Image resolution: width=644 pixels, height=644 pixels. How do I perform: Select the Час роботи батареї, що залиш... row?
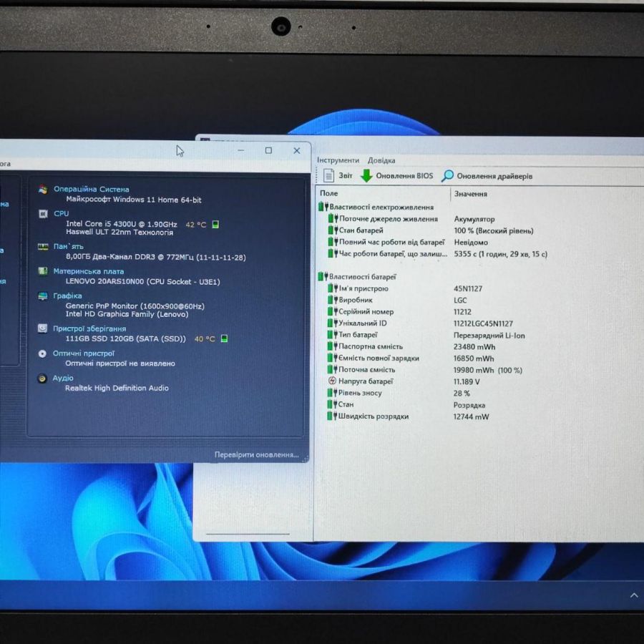(x=388, y=254)
